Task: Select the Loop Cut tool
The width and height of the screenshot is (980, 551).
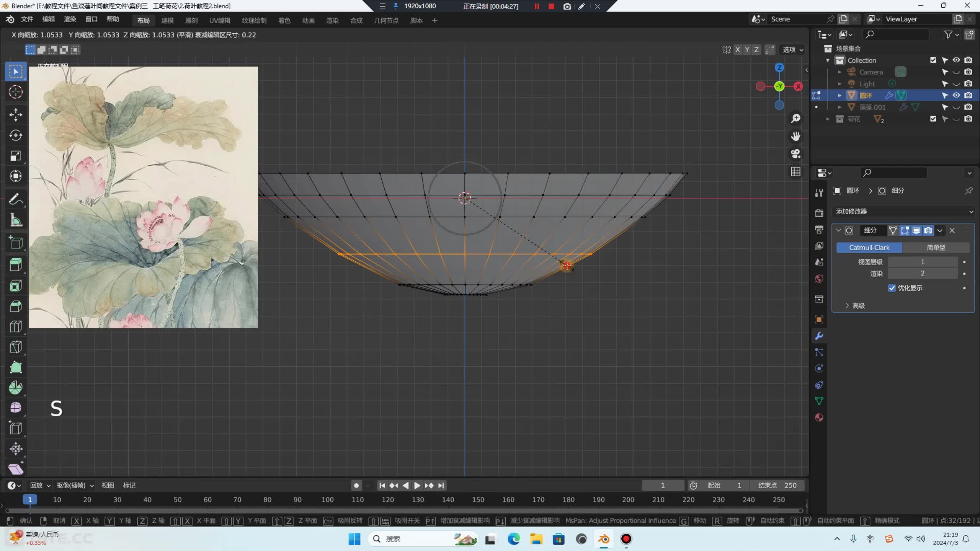Action: (x=16, y=326)
